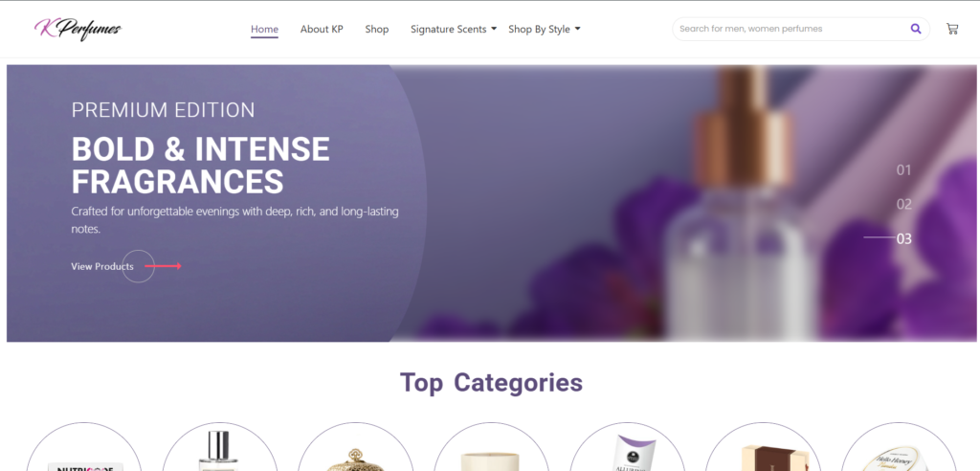Click the Top Categories heading
This screenshot has width=980, height=471.
pos(491,382)
